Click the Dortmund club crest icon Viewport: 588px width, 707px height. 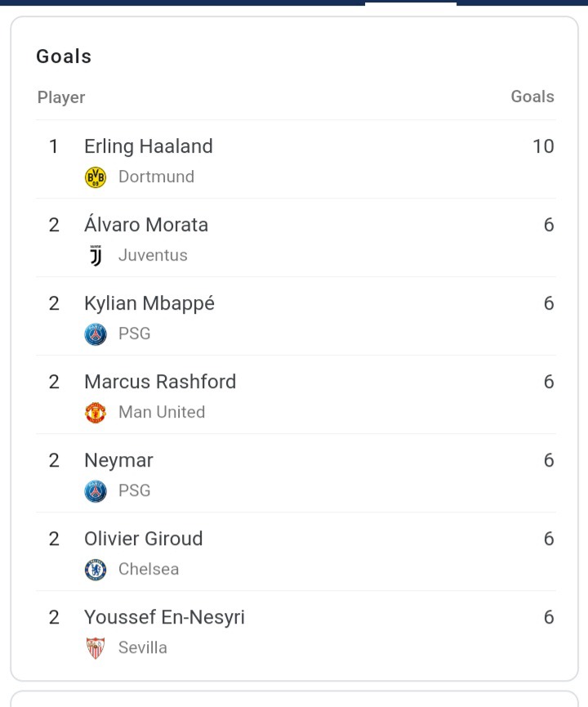[x=96, y=177]
